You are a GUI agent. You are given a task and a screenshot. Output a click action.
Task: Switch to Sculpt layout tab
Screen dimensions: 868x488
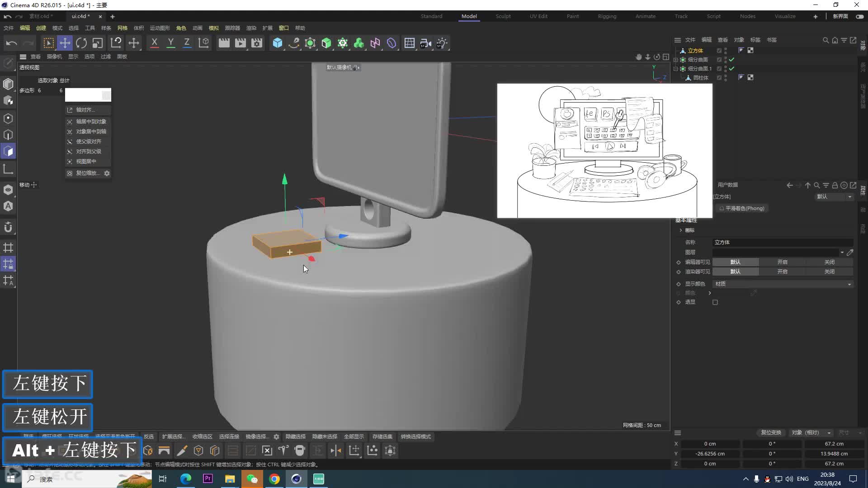point(503,16)
